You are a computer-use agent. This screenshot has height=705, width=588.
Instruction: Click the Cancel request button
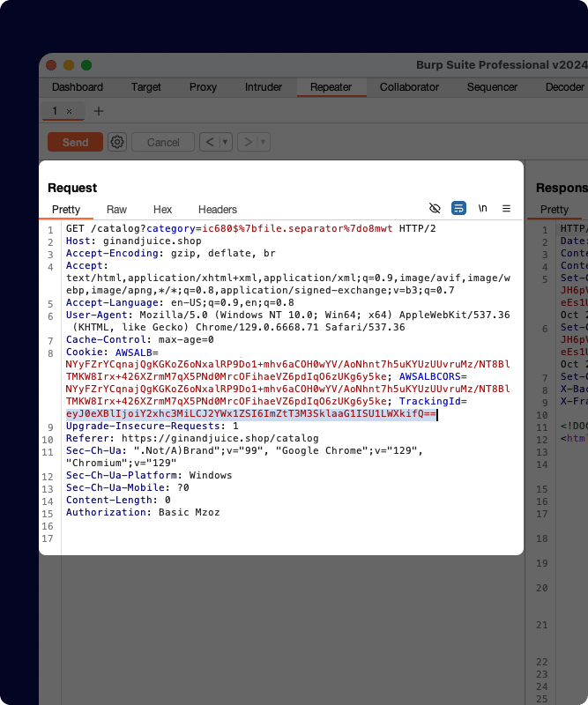[163, 142]
